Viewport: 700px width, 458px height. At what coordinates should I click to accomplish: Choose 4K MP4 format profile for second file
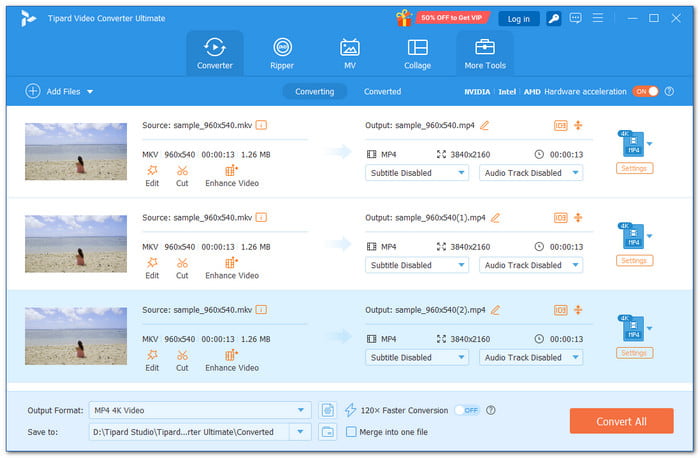point(634,236)
